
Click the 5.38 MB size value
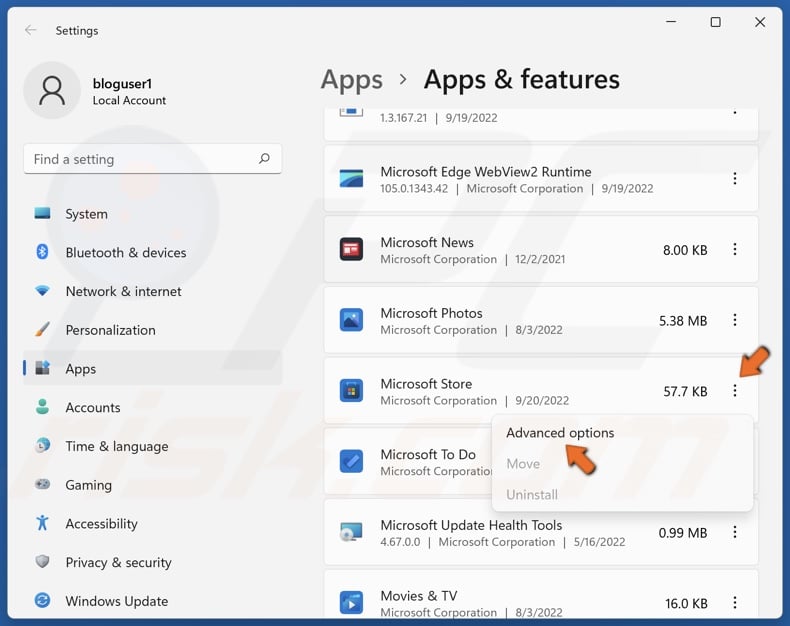683,321
